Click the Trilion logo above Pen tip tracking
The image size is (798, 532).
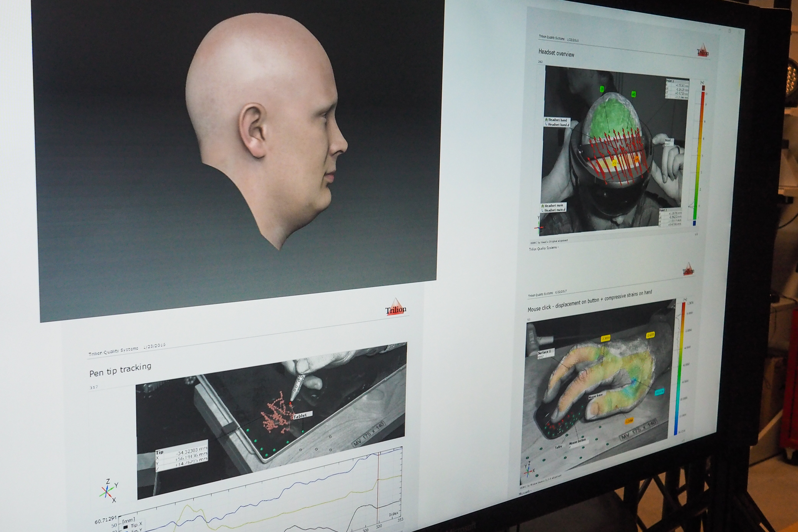[x=395, y=308]
